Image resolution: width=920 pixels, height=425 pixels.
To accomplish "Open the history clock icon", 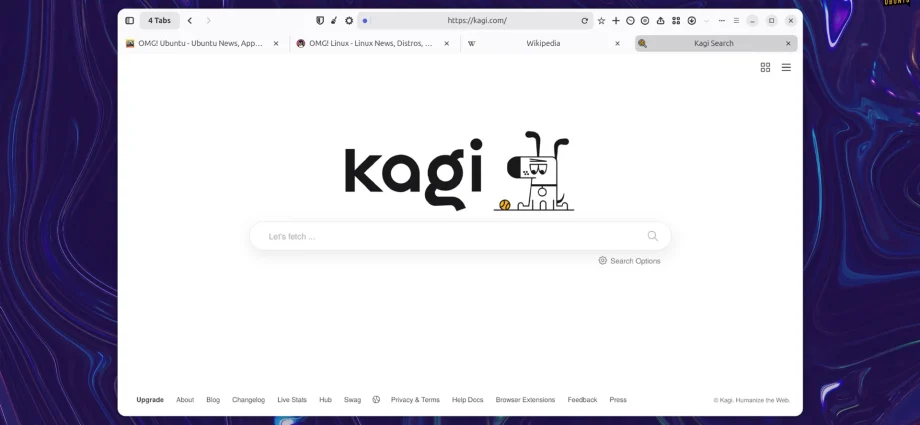I will coord(630,21).
